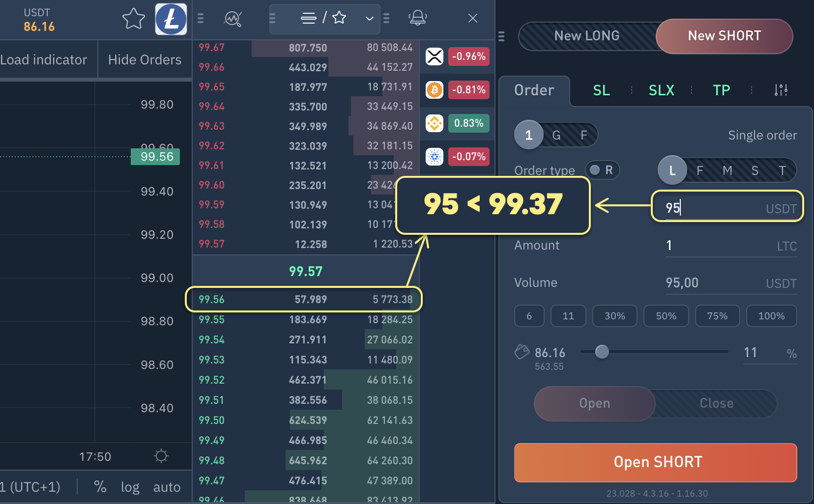Select the M order type option

(727, 170)
